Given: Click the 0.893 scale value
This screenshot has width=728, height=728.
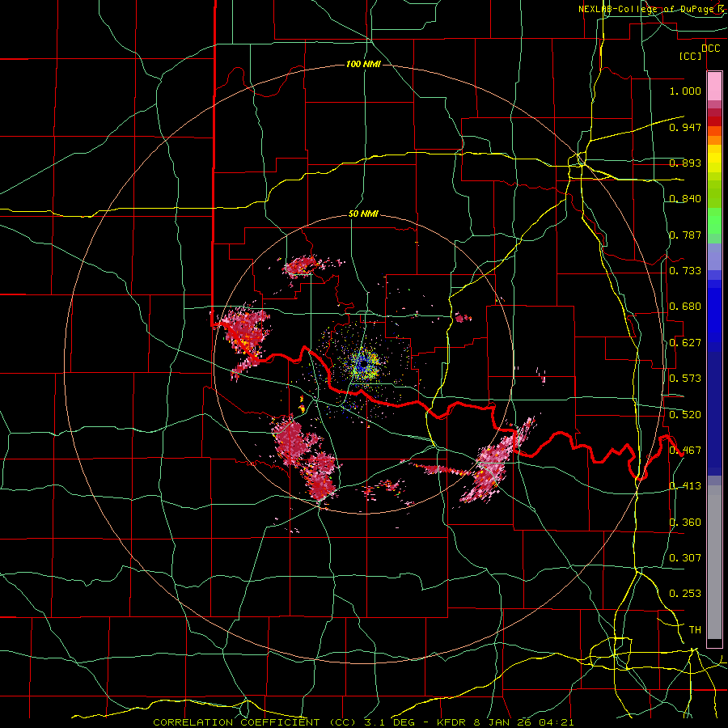Looking at the screenshot, I should click(685, 163).
